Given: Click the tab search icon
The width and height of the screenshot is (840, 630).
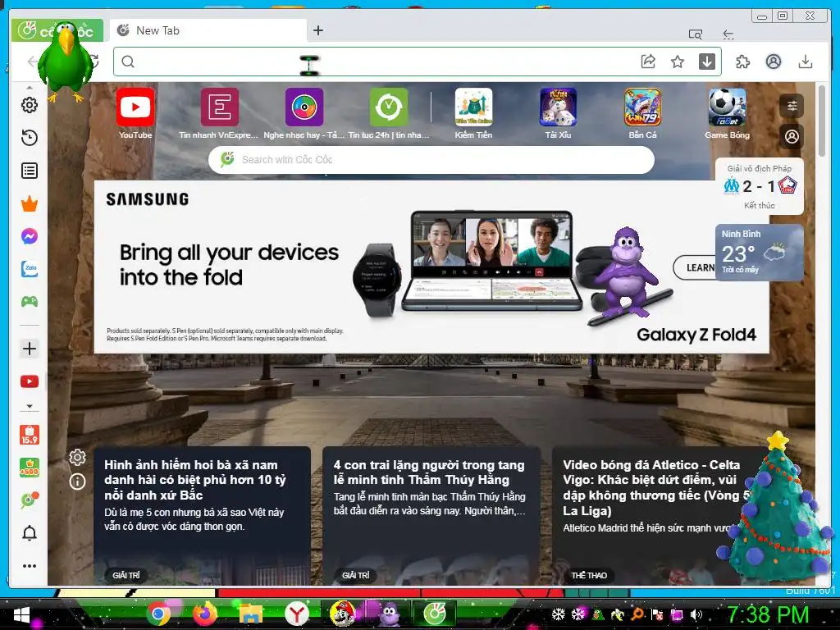Looking at the screenshot, I should tap(695, 34).
